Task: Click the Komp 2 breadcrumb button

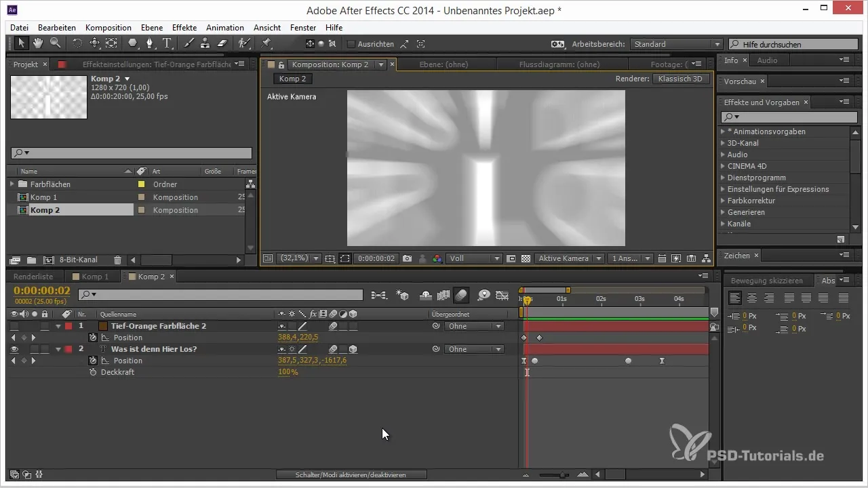Action: pyautogui.click(x=293, y=79)
